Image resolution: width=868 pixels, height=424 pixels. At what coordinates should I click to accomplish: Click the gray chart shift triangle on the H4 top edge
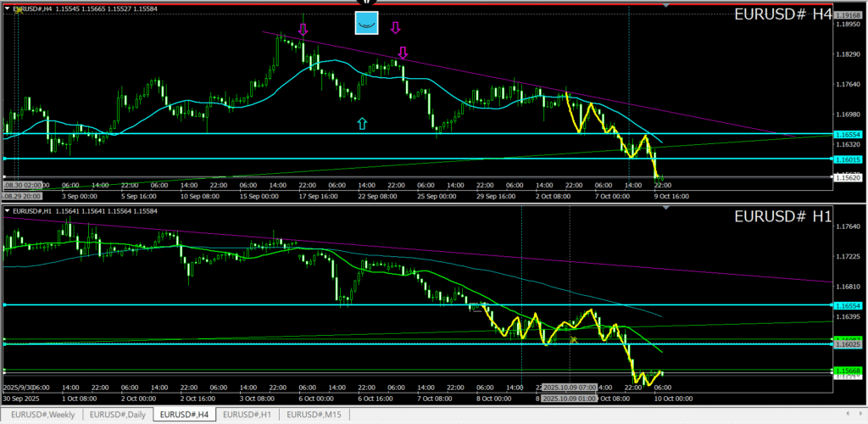click(665, 6)
